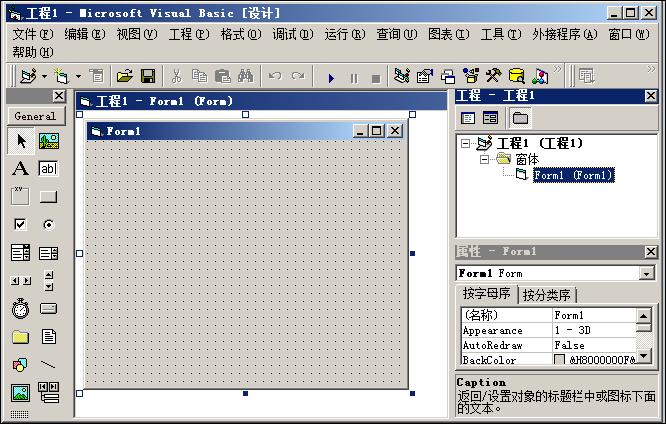Select the Label tool in the toolbox
666x424 pixels.
coord(20,169)
